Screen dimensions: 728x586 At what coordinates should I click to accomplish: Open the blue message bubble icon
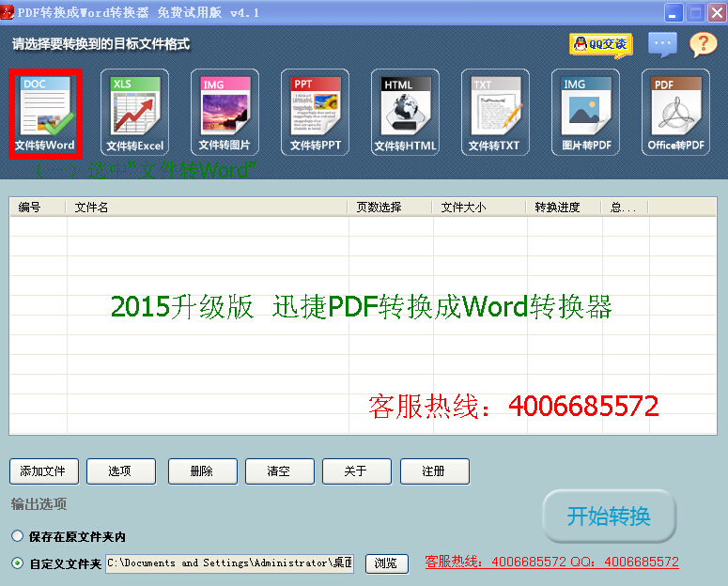point(662,44)
